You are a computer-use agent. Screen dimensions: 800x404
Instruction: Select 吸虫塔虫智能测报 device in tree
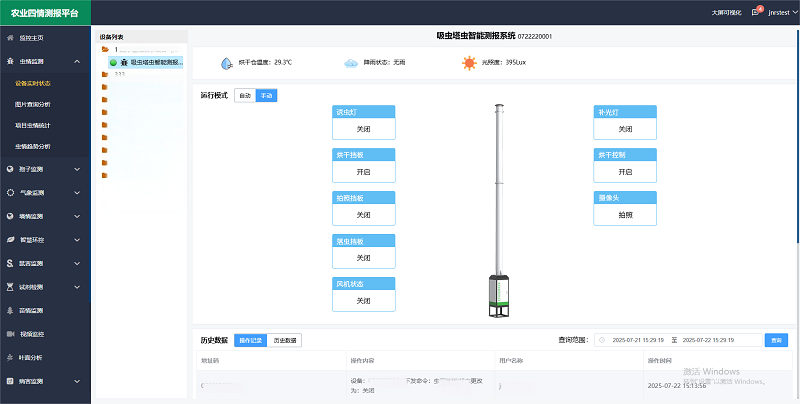click(x=155, y=62)
